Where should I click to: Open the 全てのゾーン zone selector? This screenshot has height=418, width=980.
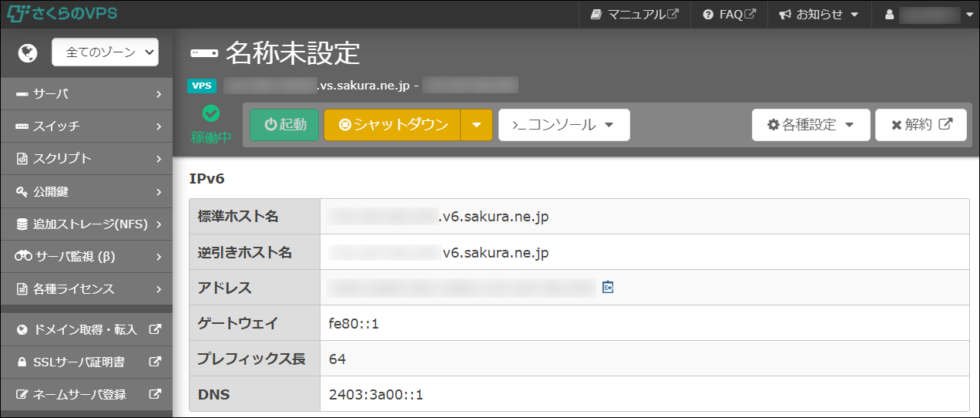pyautogui.click(x=105, y=52)
